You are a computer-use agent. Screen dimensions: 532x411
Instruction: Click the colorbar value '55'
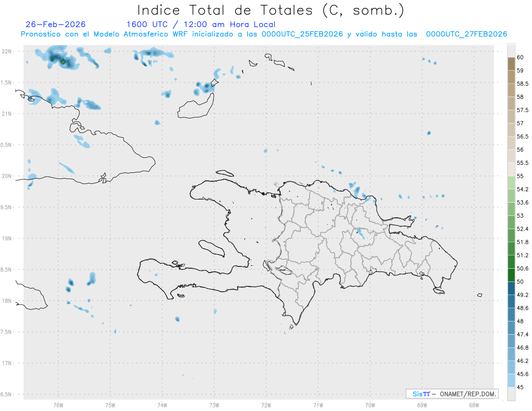click(x=520, y=176)
